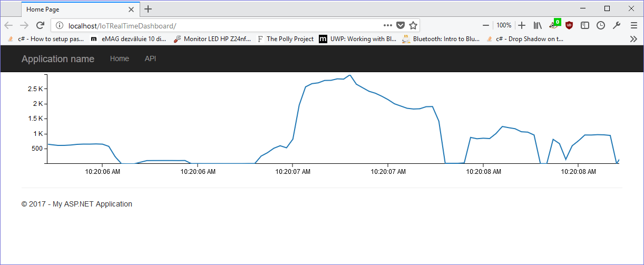Open the Firefox hamburger menu

point(633,25)
